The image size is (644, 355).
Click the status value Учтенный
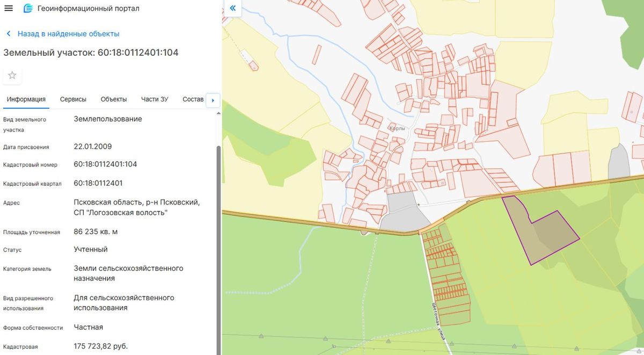(x=91, y=250)
